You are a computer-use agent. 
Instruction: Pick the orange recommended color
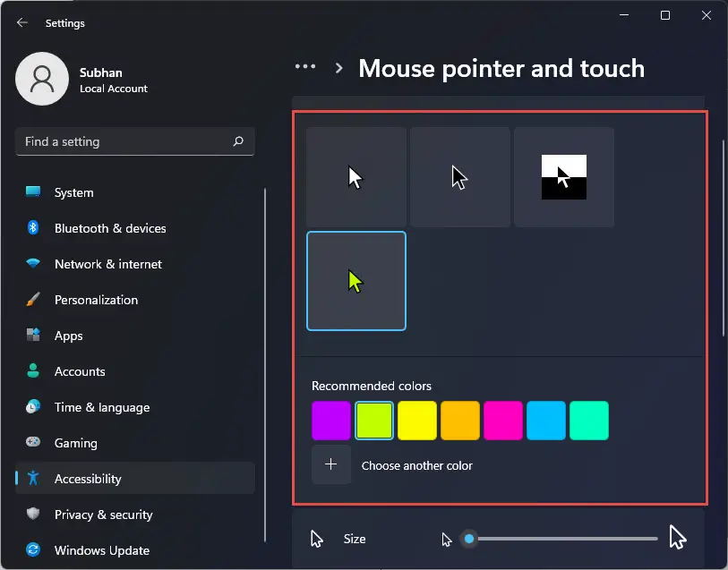pos(460,421)
